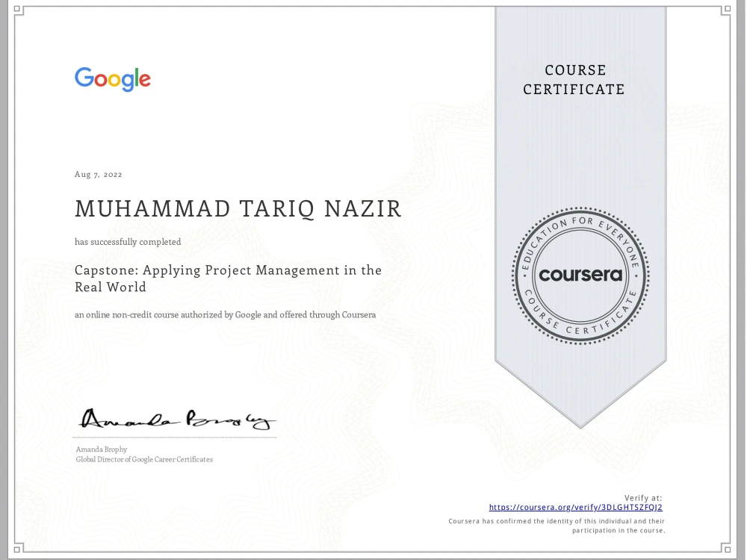747x560 pixels.
Task: Click the printed name Amanda Brophy
Action: click(102, 449)
